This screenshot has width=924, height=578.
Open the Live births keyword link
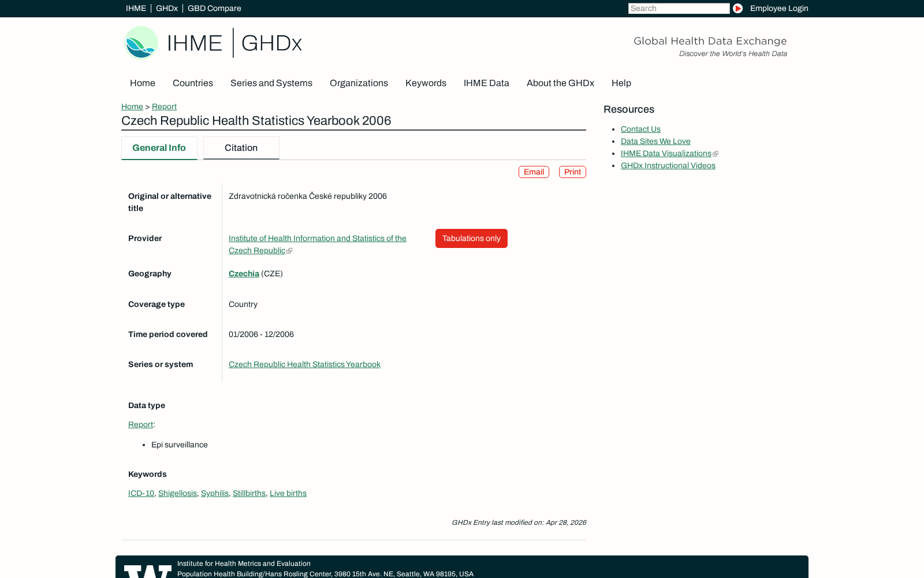(x=288, y=494)
